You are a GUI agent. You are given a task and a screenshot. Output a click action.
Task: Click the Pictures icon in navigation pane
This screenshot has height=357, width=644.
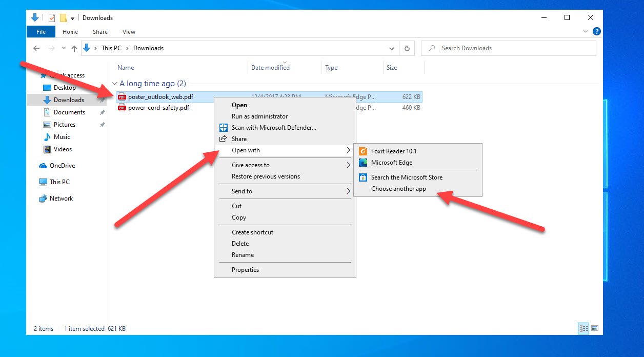47,125
